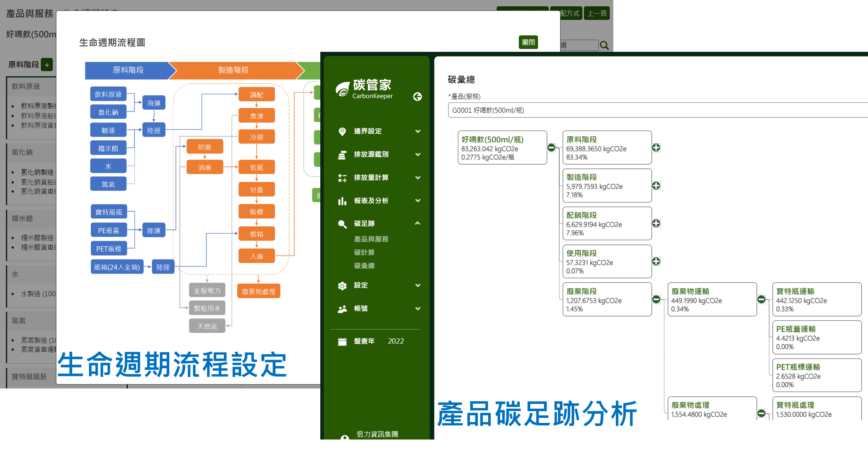This screenshot has height=449, width=868.
Task: Click the 入庫 process box
Action: 257,256
